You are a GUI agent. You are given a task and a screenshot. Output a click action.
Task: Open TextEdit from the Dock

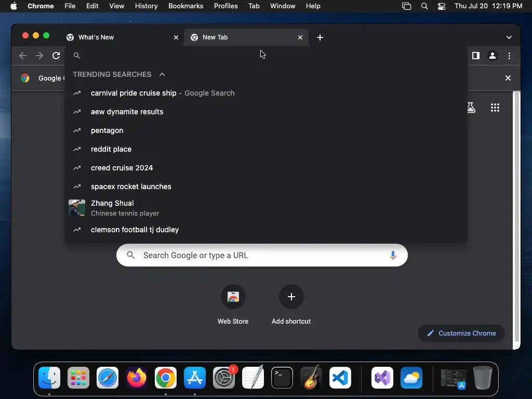click(253, 378)
